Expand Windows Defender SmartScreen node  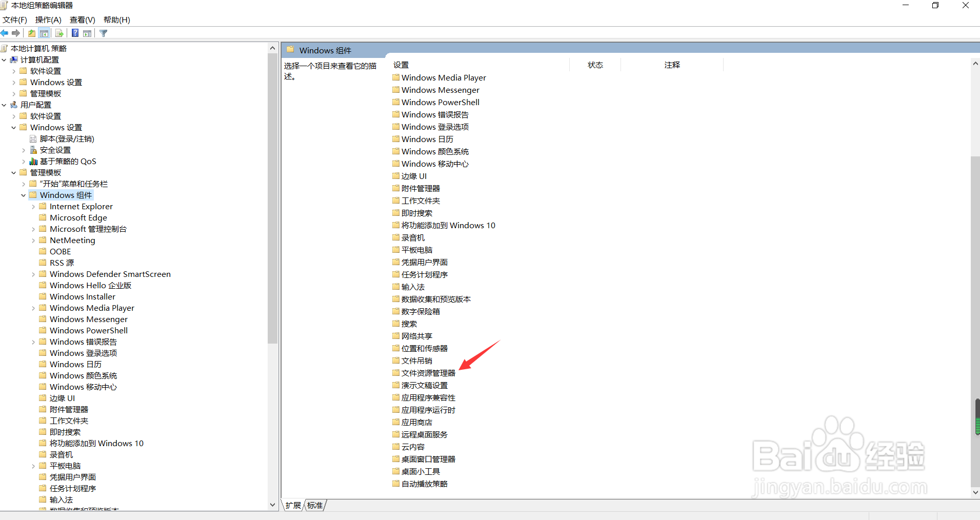tap(33, 274)
